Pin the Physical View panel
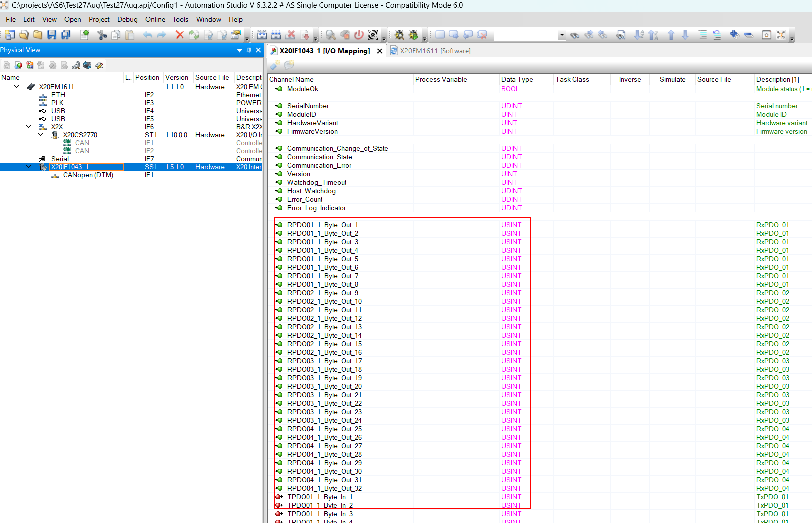This screenshot has height=523, width=812. coord(249,50)
